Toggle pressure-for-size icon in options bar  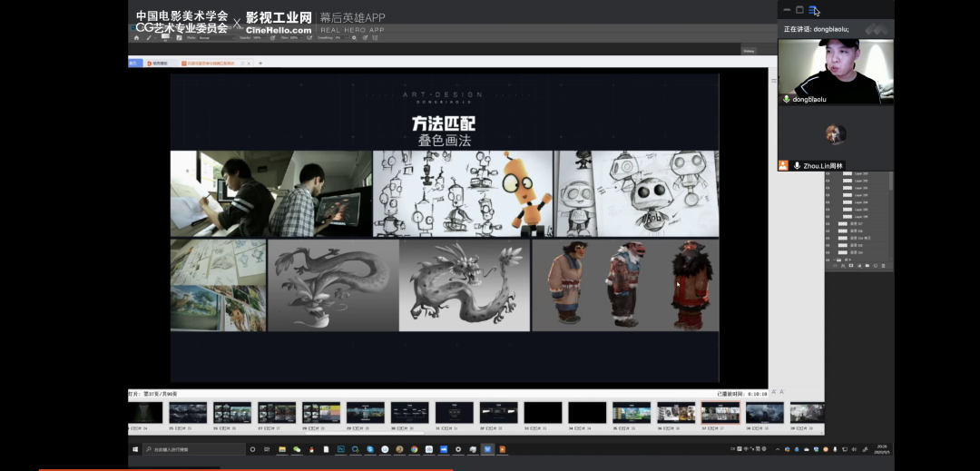[x=365, y=38]
